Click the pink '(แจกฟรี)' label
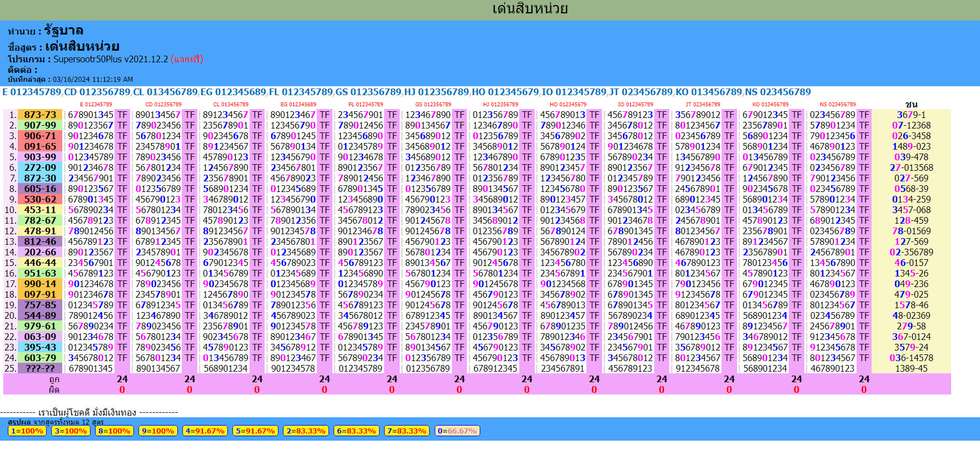 pos(187,59)
